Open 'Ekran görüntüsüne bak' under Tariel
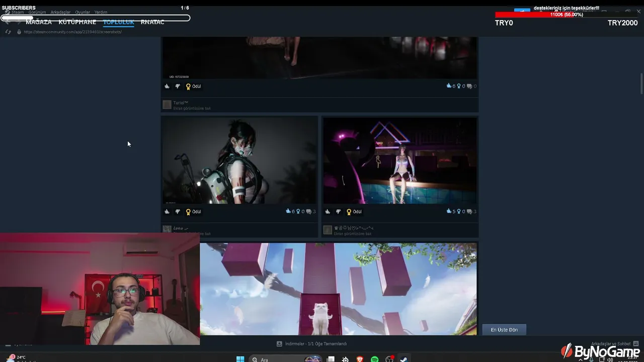 point(192,108)
